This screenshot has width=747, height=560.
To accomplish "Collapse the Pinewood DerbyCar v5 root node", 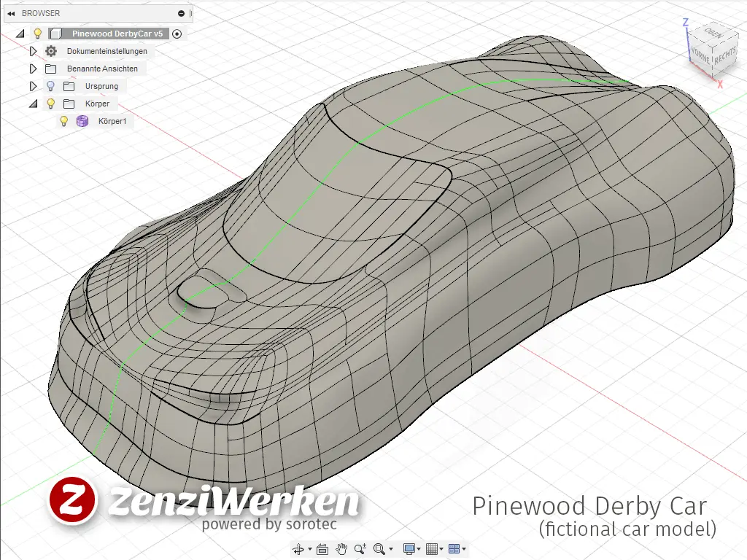I will pos(20,34).
